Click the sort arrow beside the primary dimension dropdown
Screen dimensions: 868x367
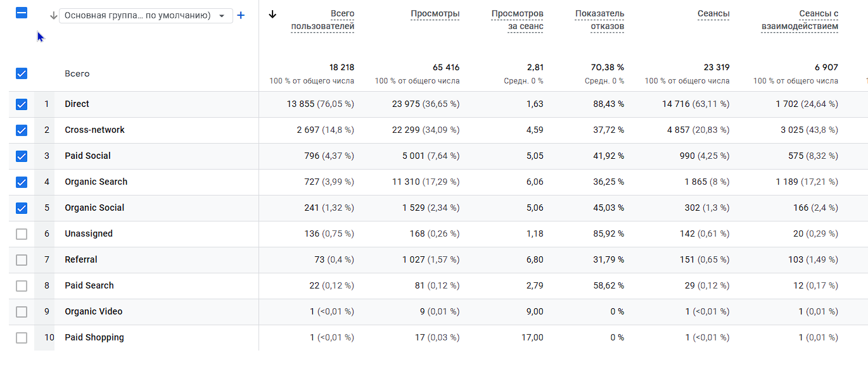(x=53, y=15)
